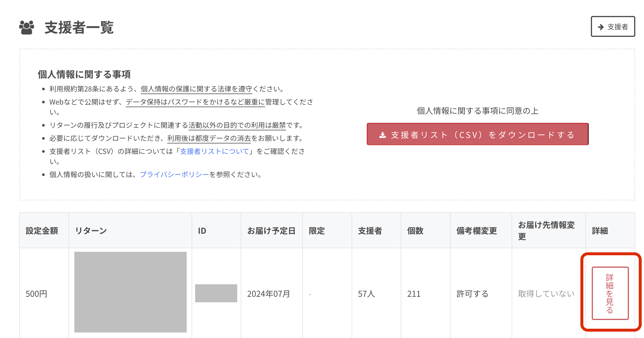This screenshot has width=644, height=338.
Task: Download the supporter list CSV
Action: (477, 134)
